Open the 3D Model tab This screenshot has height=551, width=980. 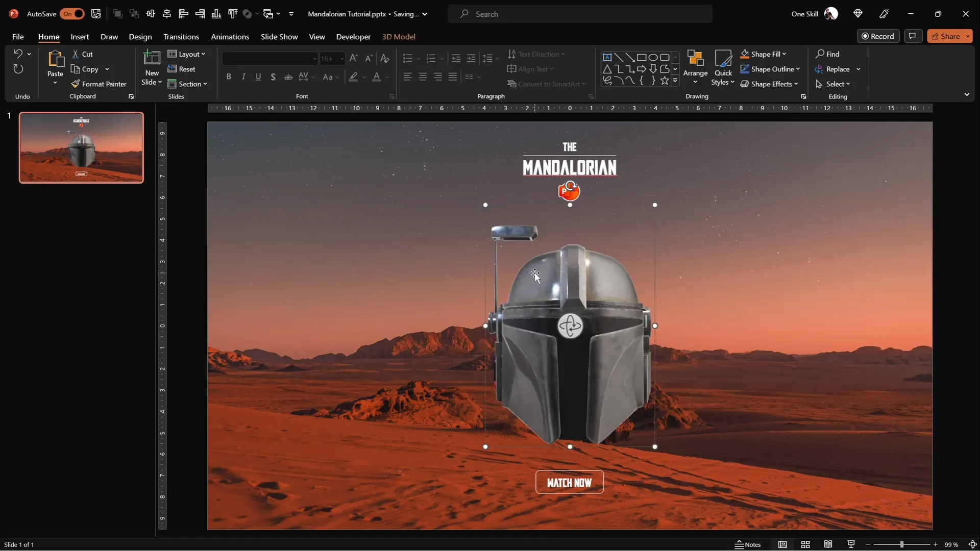pos(399,36)
